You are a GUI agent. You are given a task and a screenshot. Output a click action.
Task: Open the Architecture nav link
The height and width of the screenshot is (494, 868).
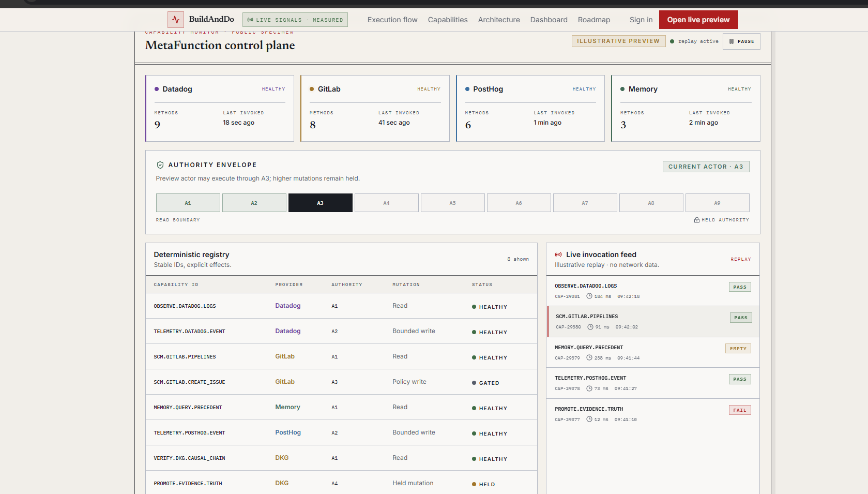(x=499, y=20)
